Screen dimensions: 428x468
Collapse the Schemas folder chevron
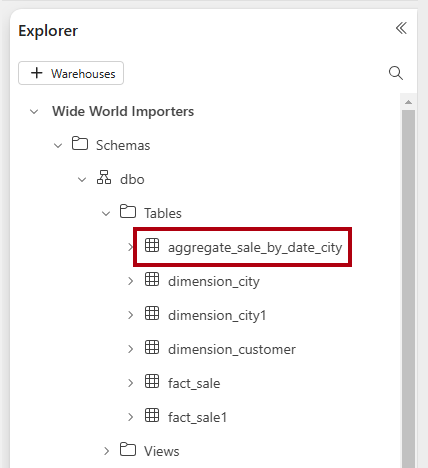tap(58, 146)
